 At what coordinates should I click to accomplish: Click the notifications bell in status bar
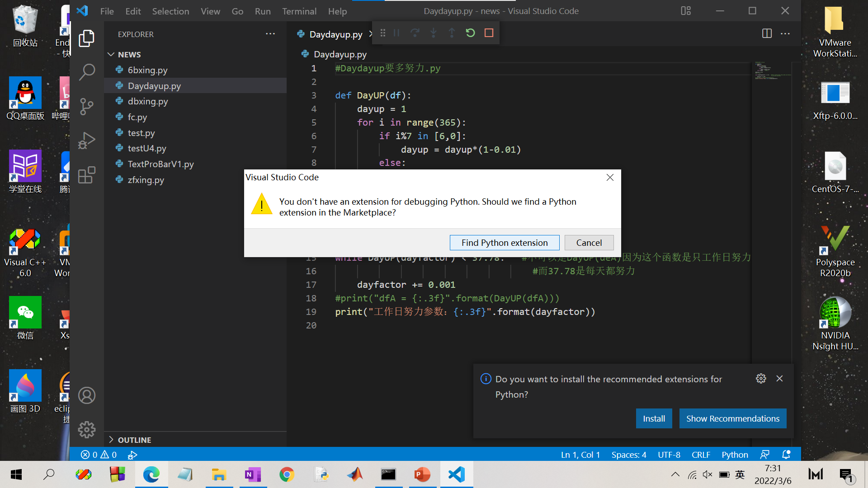tap(786, 455)
